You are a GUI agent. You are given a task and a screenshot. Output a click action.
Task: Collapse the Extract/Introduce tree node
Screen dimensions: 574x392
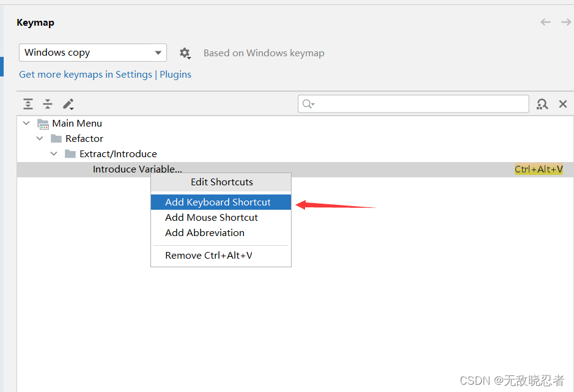pyautogui.click(x=54, y=154)
